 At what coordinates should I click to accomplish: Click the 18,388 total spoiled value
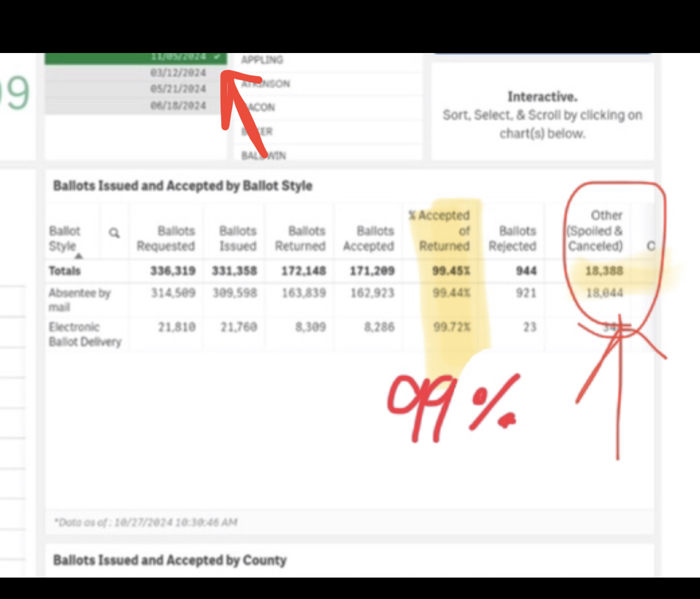[x=604, y=271]
